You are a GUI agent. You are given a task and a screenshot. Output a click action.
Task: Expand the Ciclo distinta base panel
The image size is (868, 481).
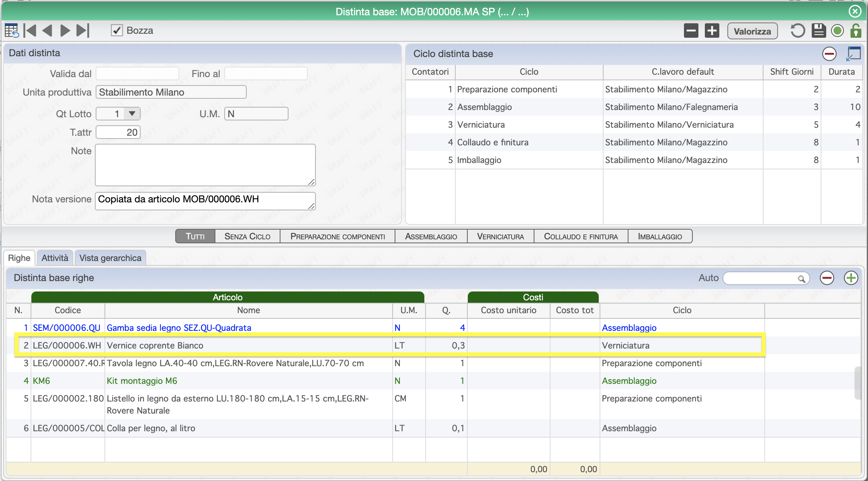[x=853, y=54]
